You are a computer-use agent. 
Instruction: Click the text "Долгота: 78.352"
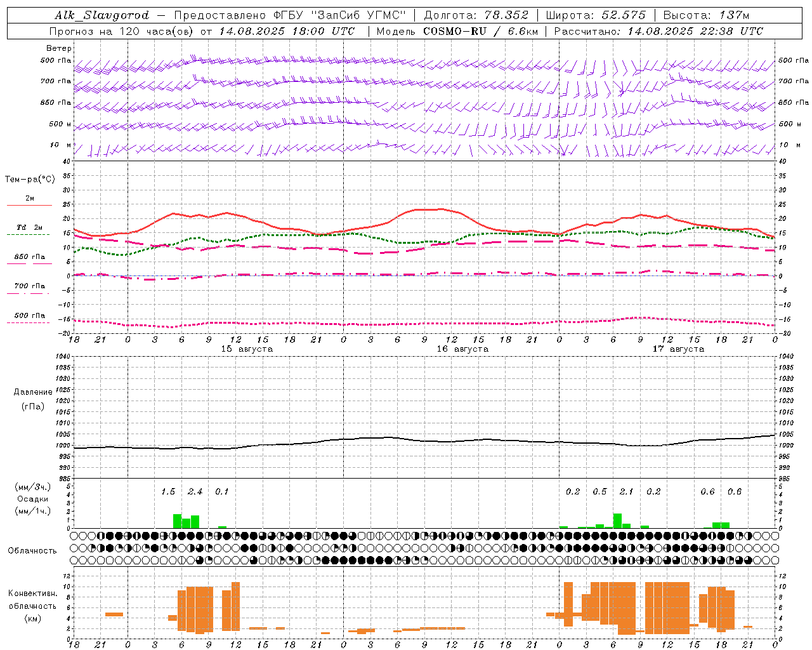[476, 15]
